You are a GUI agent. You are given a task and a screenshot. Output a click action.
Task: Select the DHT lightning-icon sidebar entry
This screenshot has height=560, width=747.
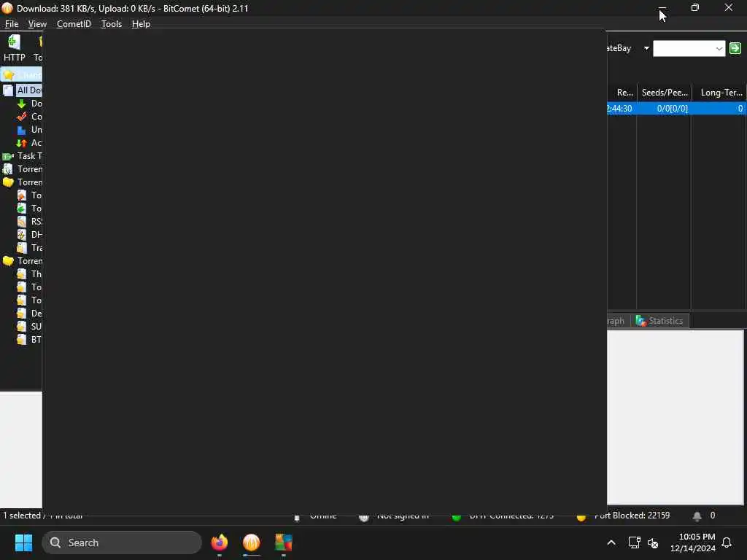[x=29, y=235]
